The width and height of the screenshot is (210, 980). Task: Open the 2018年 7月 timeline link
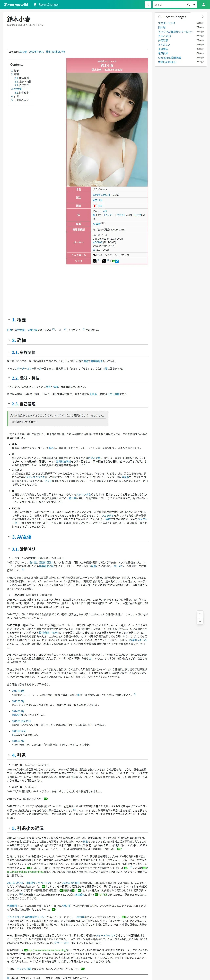click(x=18, y=741)
